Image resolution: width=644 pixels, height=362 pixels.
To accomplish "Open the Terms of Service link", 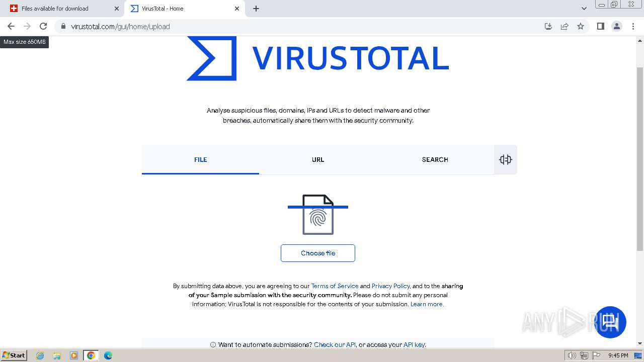I will tap(335, 286).
